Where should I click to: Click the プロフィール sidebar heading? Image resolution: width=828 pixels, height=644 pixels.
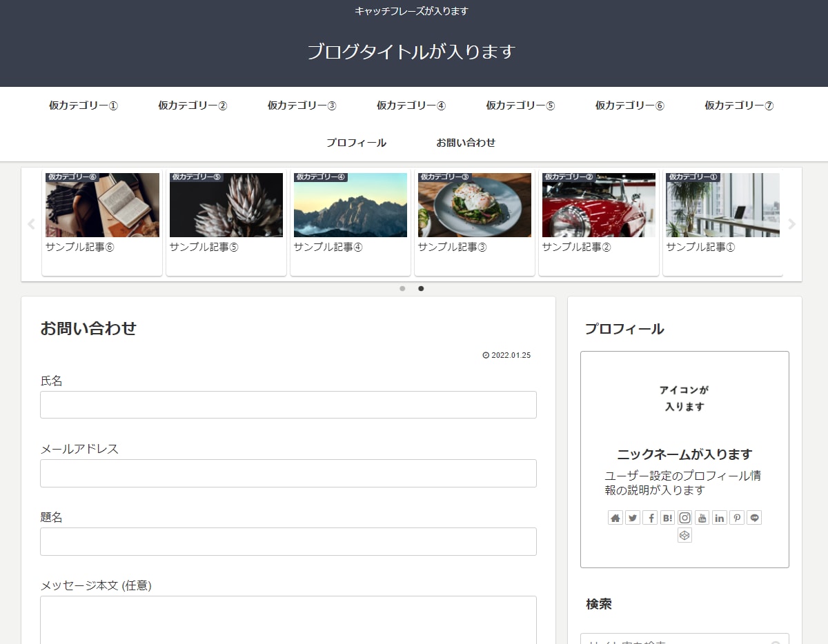pos(624,329)
